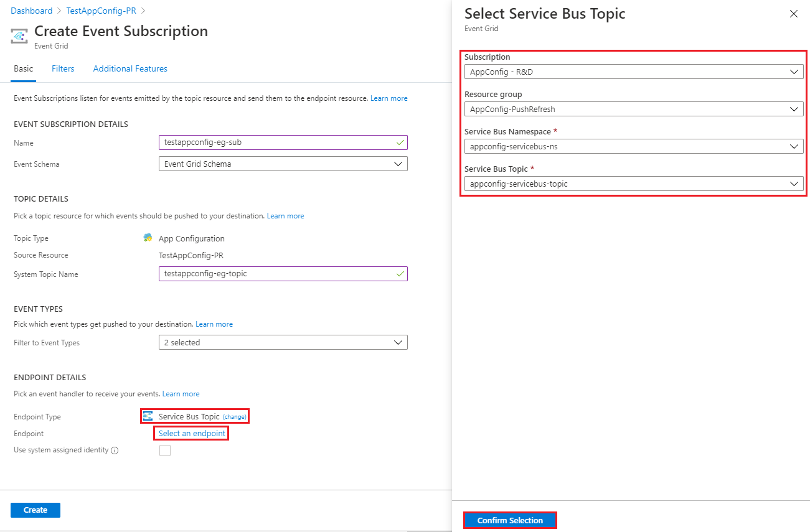The height and width of the screenshot is (532, 810).
Task: Click the Select an endpoint link
Action: point(192,433)
